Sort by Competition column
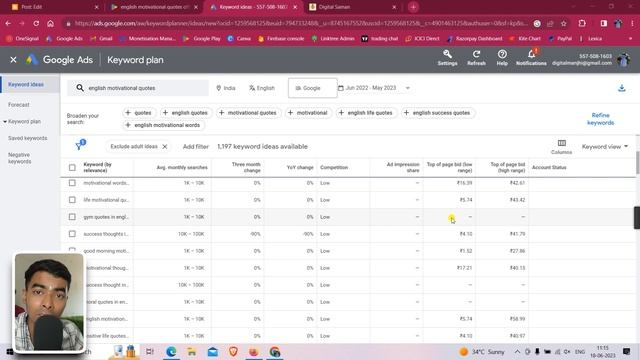Screen dimensions: 640x360 pos(334,167)
